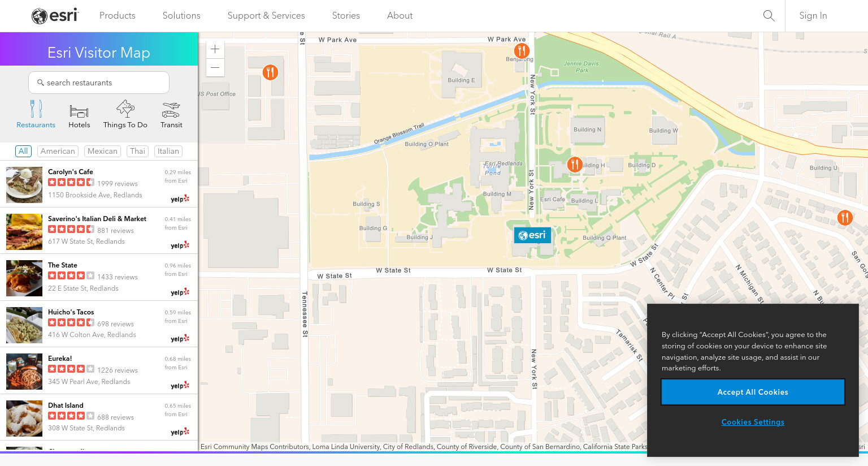Open Carolyn's Cafe photo thumbnail
The height and width of the screenshot is (466, 868).
24,185
